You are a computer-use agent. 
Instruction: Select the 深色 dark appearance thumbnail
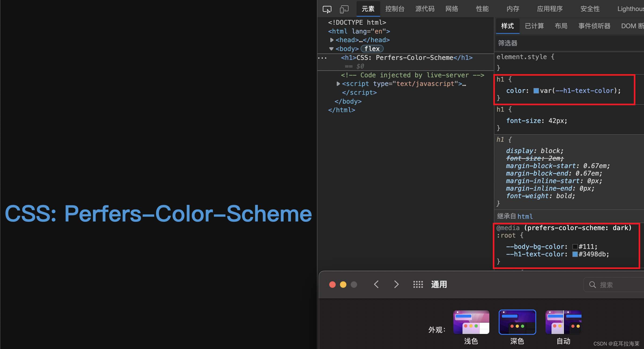pos(517,322)
